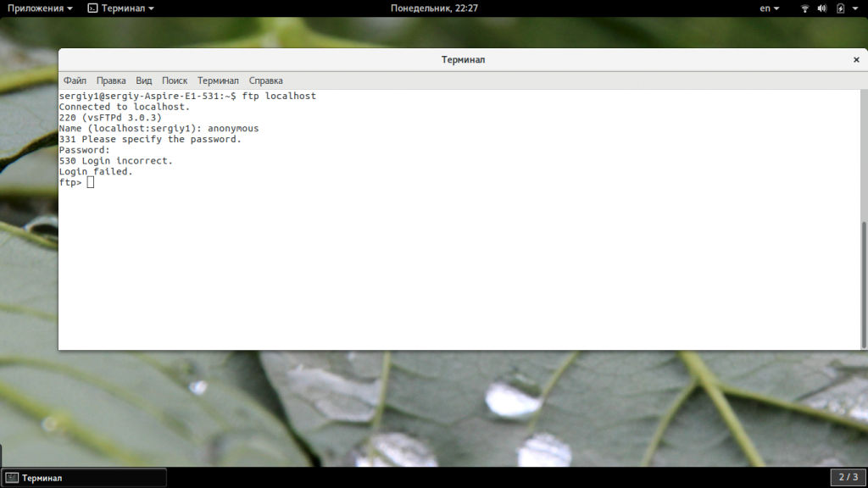The image size is (868, 488).
Task: Open the Терминал app menu dropdown arrow
Action: [151, 8]
